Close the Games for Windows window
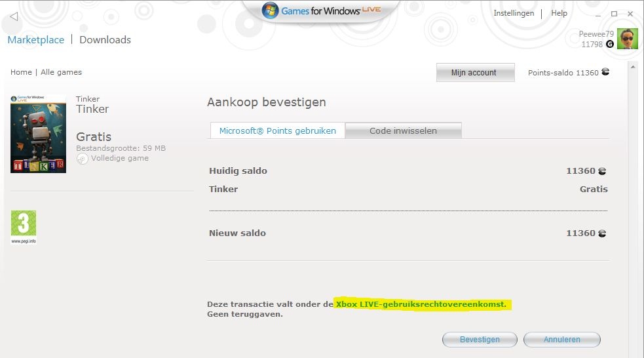Image resolution: width=644 pixels, height=358 pixels. click(x=630, y=14)
